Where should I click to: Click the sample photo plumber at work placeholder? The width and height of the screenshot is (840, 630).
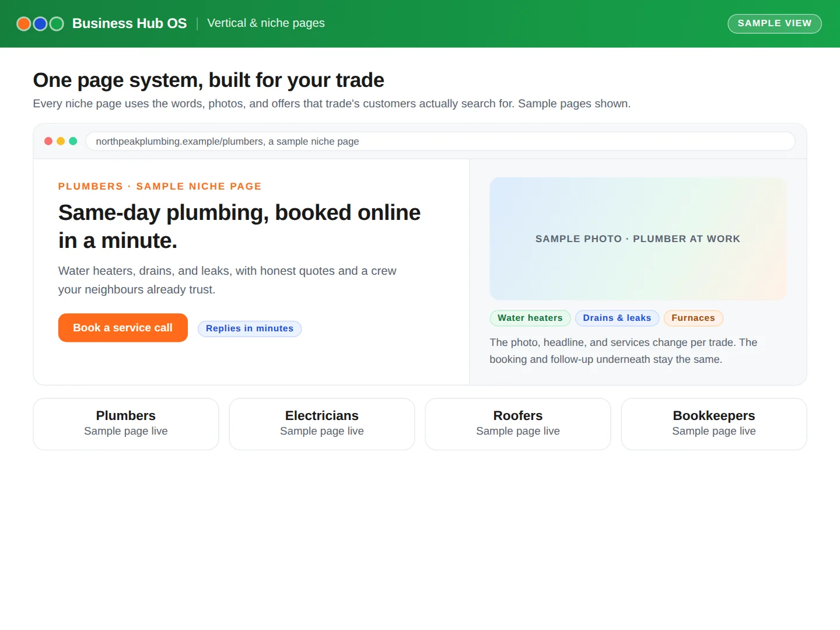tap(638, 239)
